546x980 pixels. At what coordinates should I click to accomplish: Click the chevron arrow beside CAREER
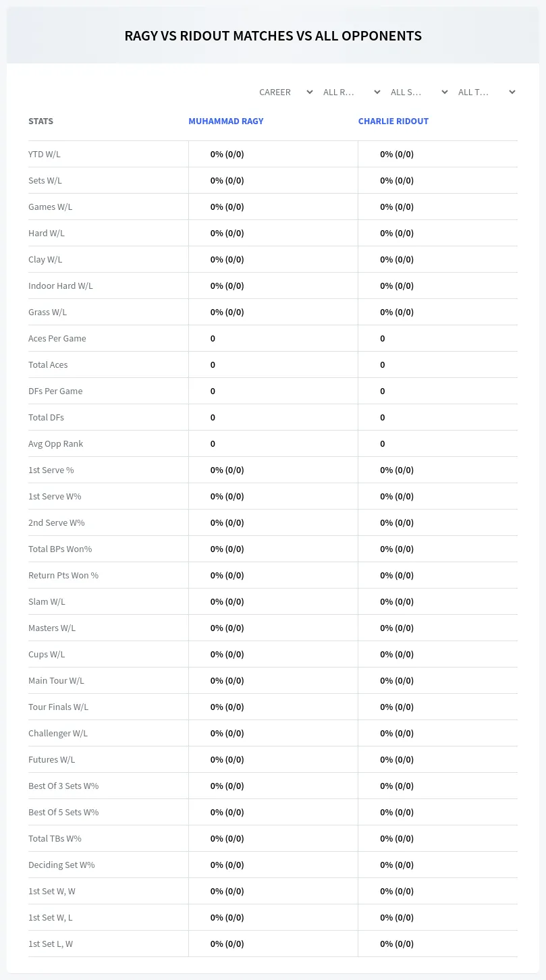(x=310, y=92)
